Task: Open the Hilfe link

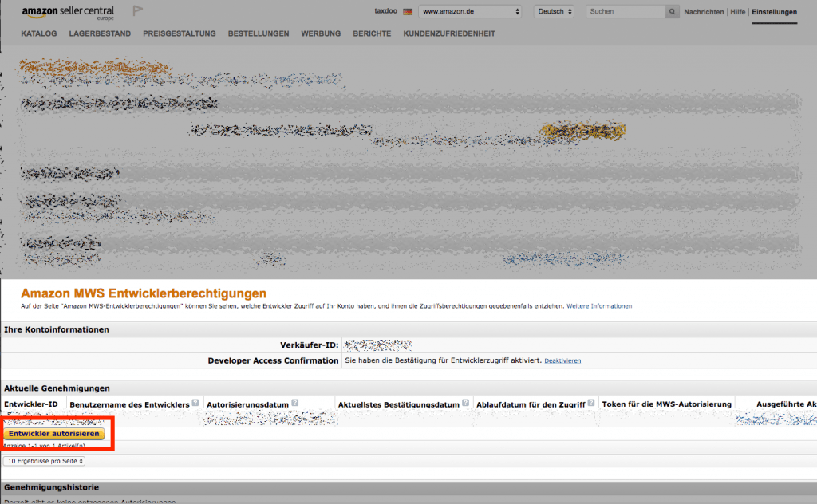Action: (x=738, y=11)
